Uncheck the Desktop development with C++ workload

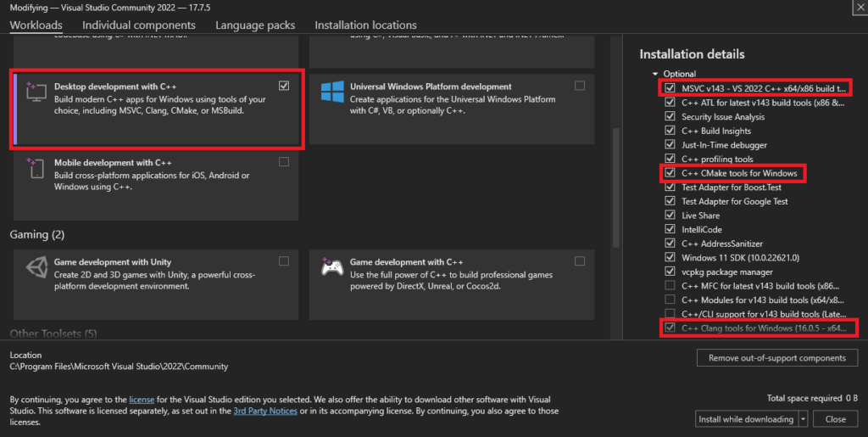284,86
